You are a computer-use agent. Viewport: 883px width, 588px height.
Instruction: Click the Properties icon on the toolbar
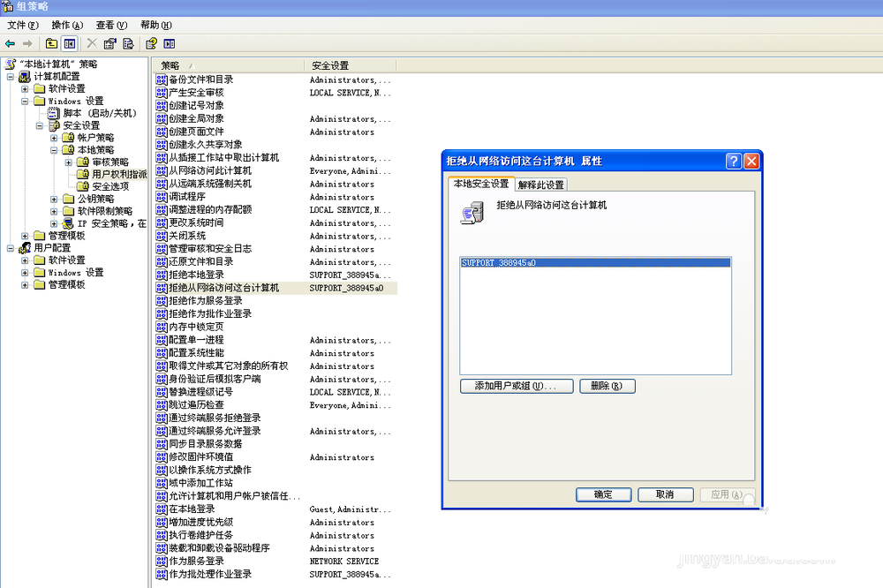[109, 42]
